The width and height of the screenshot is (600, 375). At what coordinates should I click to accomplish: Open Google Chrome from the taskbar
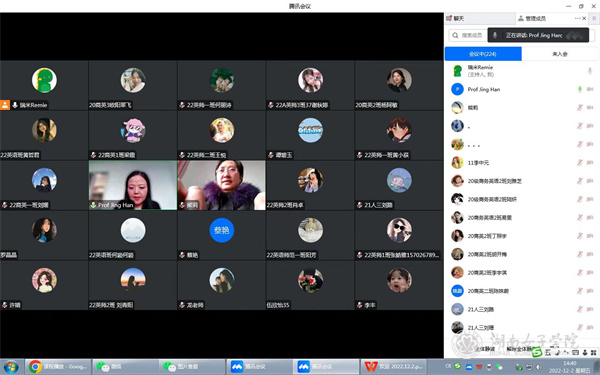[x=58, y=367]
